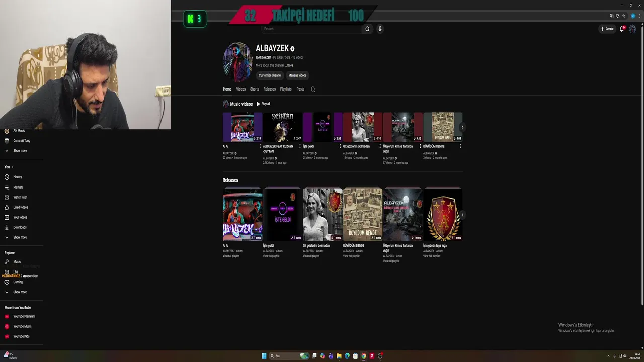Click Manage videos button

[297, 75]
